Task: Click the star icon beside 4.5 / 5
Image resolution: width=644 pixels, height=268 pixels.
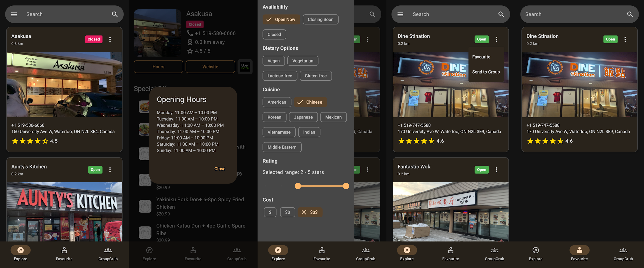Action: 190,51
